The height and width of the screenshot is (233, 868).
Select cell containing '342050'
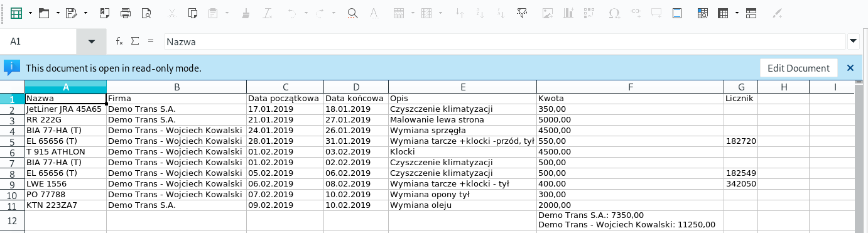pyautogui.click(x=741, y=184)
